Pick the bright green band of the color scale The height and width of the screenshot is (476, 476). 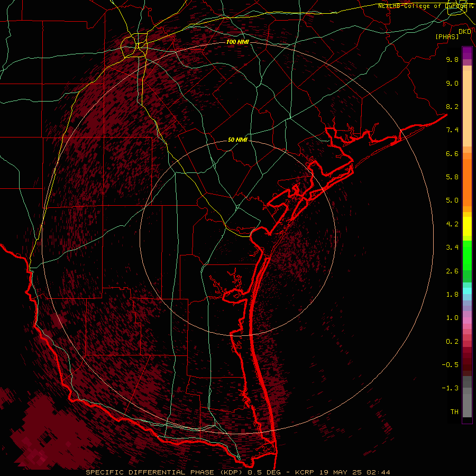point(467,255)
